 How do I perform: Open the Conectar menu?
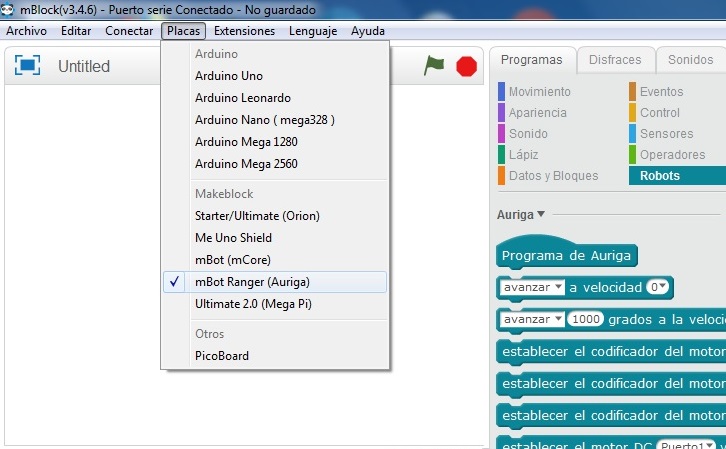point(129,31)
